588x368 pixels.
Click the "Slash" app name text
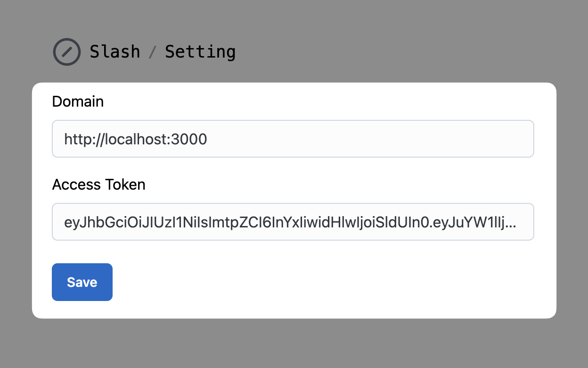click(x=115, y=51)
